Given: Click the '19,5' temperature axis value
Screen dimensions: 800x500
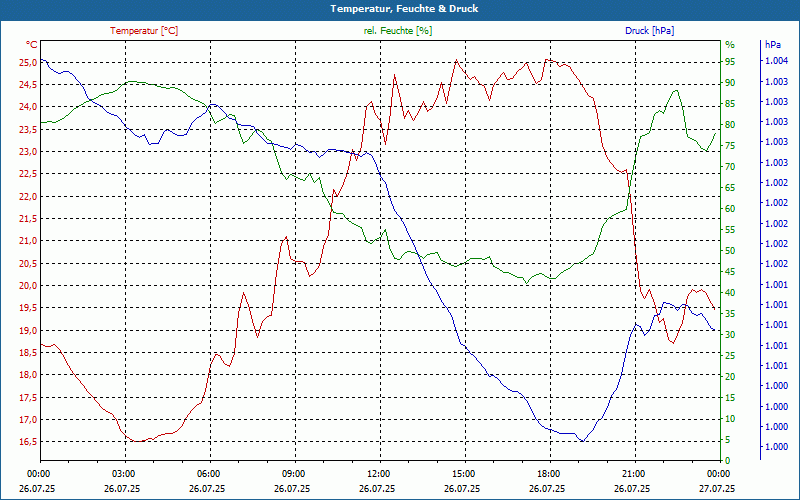Looking at the screenshot, I should pos(28,308).
